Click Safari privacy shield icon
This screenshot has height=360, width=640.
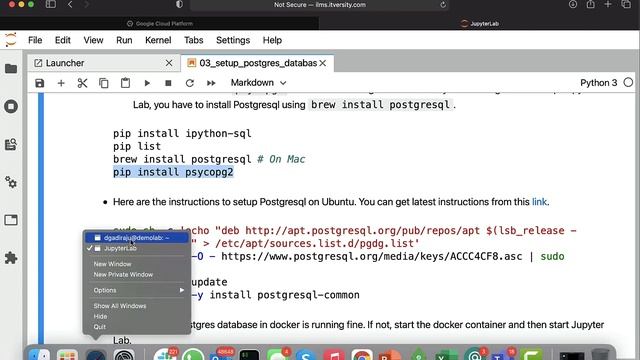click(179, 4)
